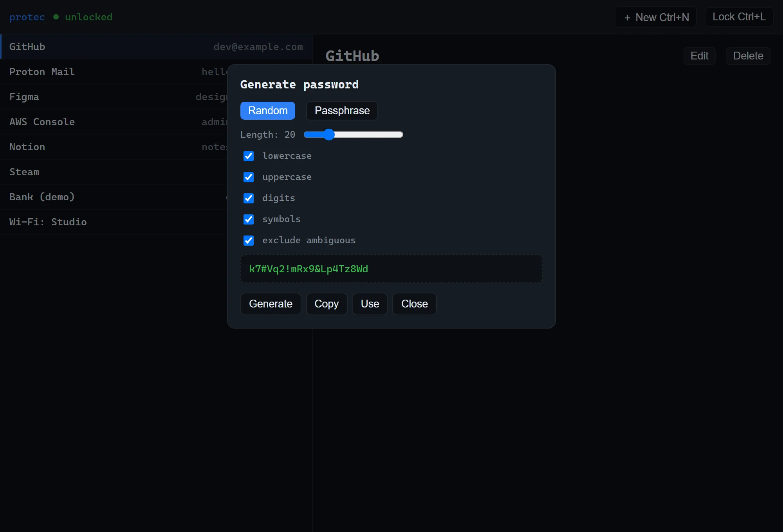Lock the vault with Lock Ctrl+L
This screenshot has width=783, height=532.
tap(739, 17)
